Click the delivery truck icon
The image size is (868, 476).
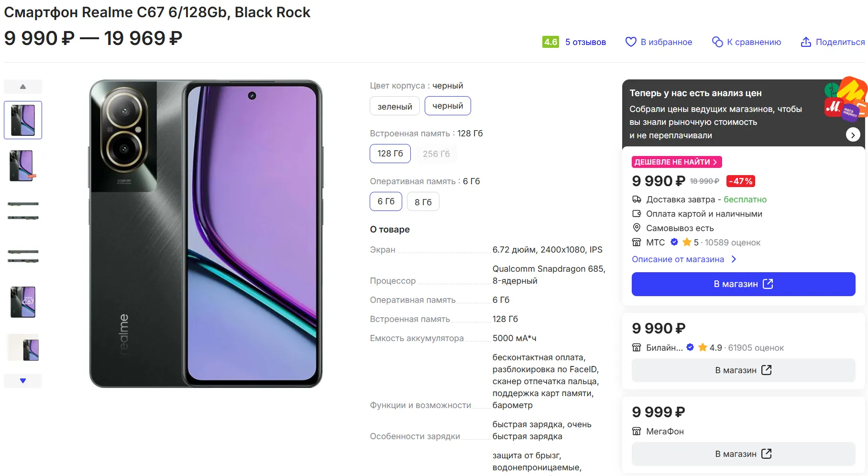tap(637, 199)
